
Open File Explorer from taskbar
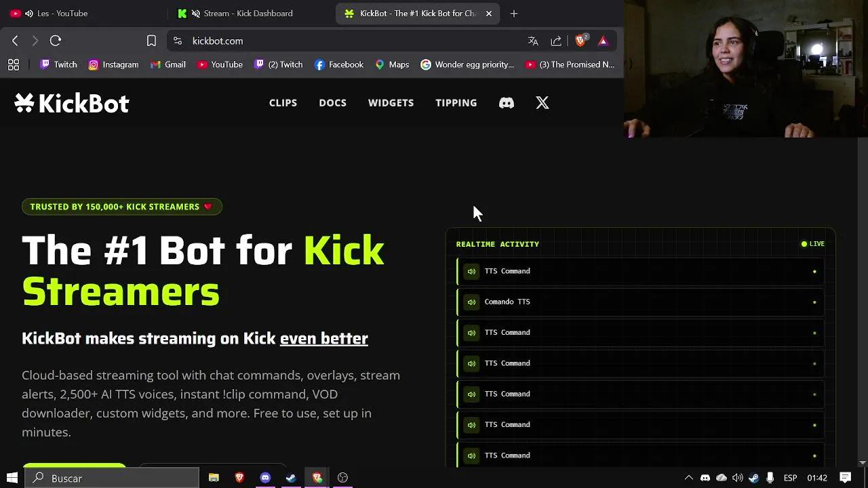point(214,478)
